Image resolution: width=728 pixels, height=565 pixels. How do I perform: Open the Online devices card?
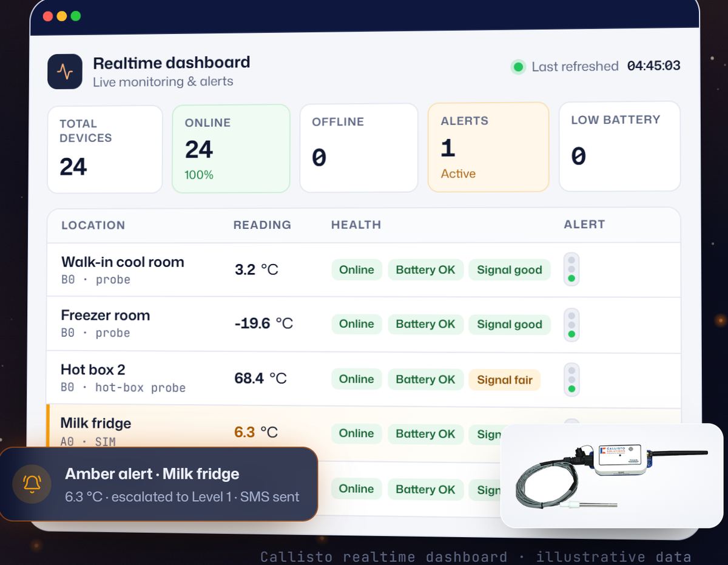coord(231,149)
